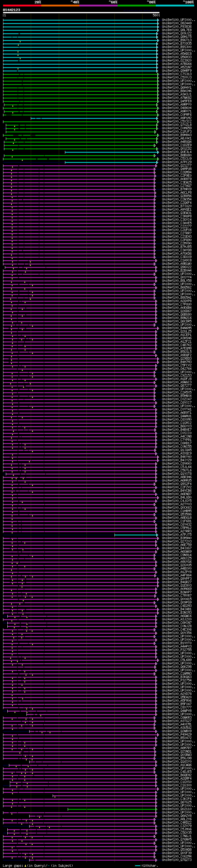Open hit UniRef100_Q6H4V1
This screenshot has height=868, width=197.
(177, 88)
